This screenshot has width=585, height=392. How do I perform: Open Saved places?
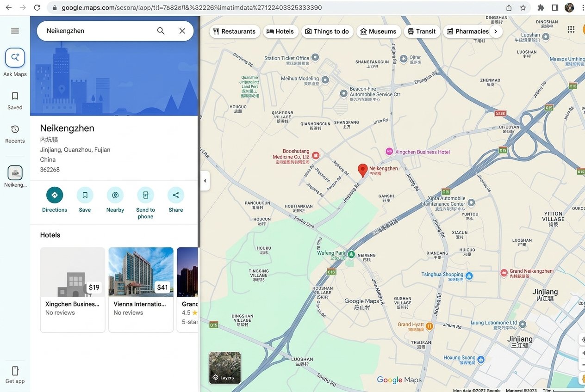pyautogui.click(x=15, y=100)
